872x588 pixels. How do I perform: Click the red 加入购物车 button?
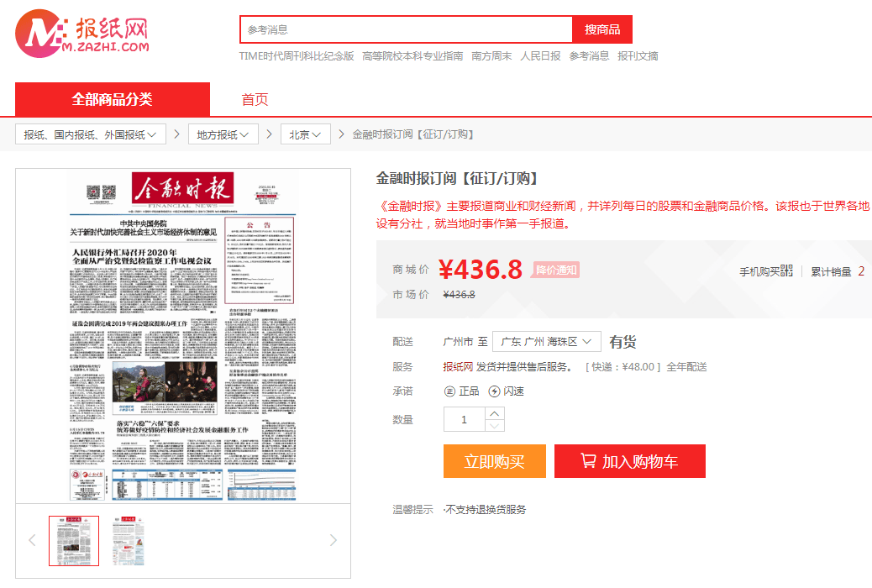(629, 461)
